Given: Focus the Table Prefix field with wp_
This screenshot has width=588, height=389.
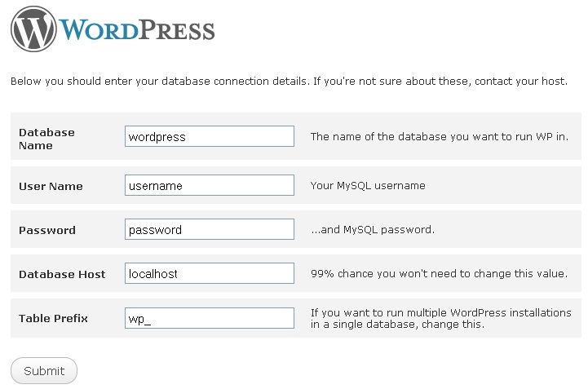Looking at the screenshot, I should tap(210, 318).
